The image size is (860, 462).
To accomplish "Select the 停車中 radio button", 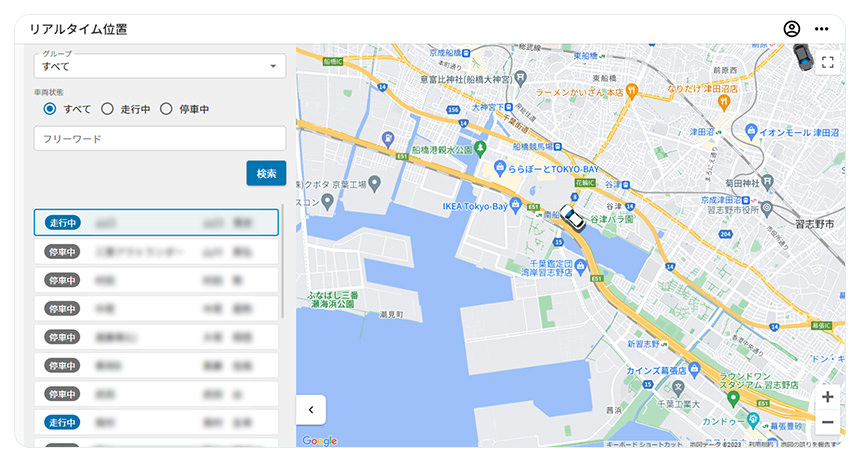I will (x=166, y=109).
